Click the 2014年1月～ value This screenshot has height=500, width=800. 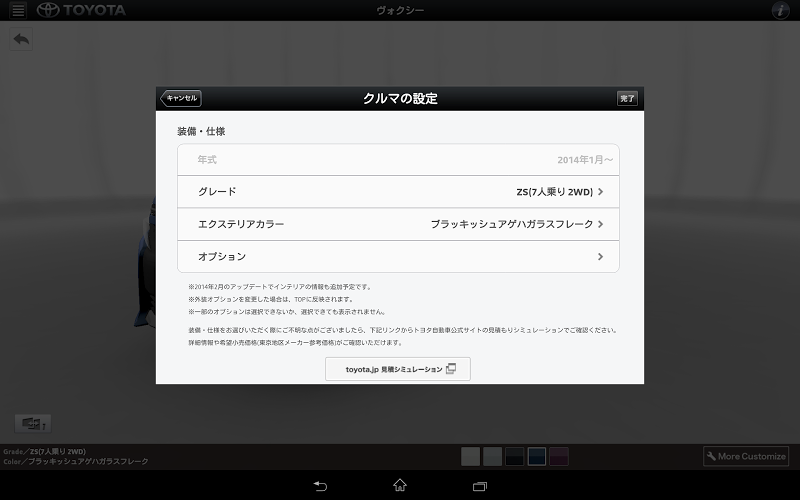tap(585, 160)
